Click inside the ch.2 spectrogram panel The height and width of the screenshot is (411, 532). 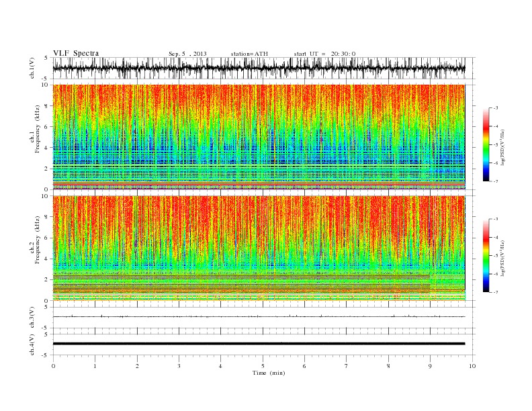click(x=259, y=248)
